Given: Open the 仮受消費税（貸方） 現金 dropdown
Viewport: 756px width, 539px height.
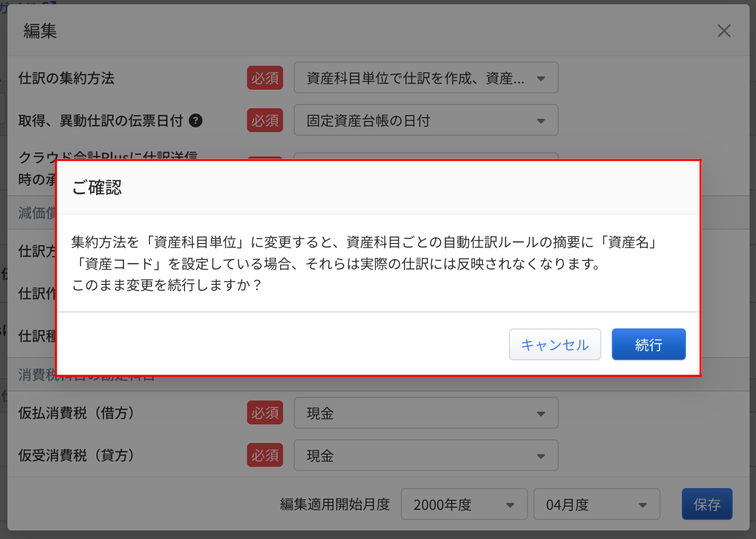Looking at the screenshot, I should pos(426,455).
